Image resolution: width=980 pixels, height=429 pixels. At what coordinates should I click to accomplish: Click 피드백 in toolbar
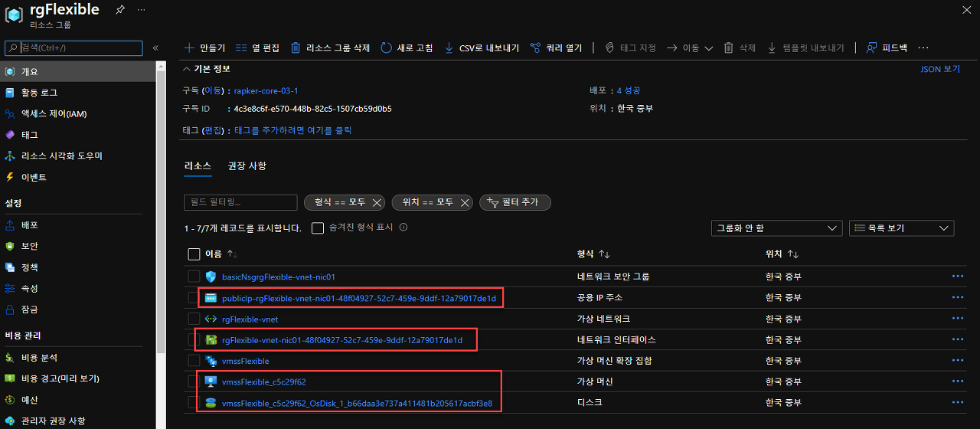tap(887, 47)
